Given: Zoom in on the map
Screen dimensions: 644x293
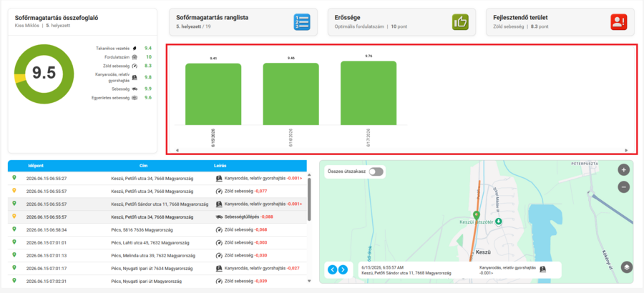Looking at the screenshot, I should 623,169.
